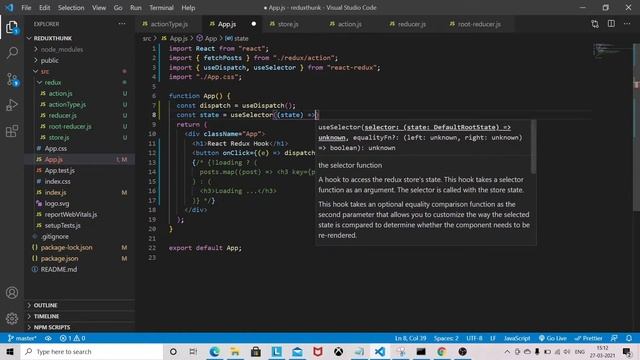The width and height of the screenshot is (640, 360).
Task: Click the editor minimap
Action: 612,50
